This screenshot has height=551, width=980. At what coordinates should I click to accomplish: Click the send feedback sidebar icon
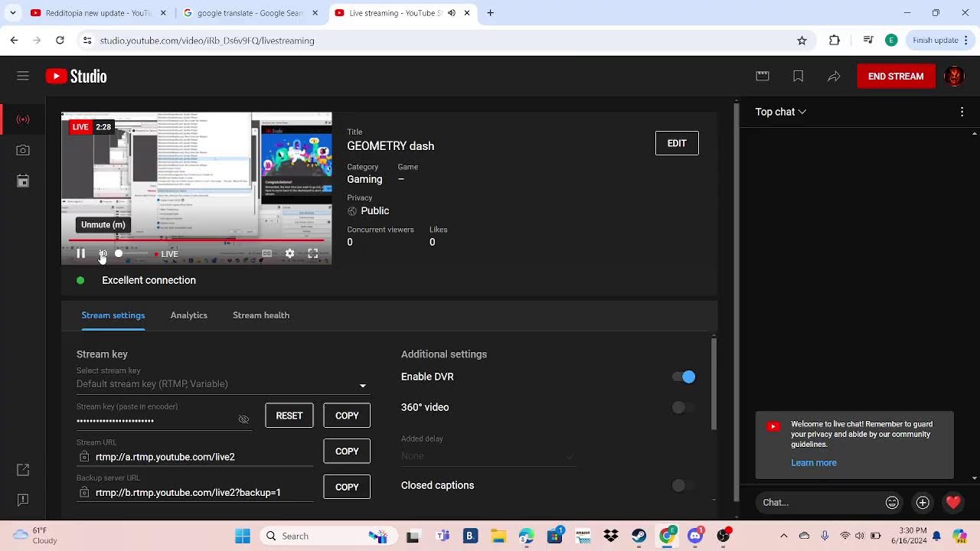coord(23,500)
